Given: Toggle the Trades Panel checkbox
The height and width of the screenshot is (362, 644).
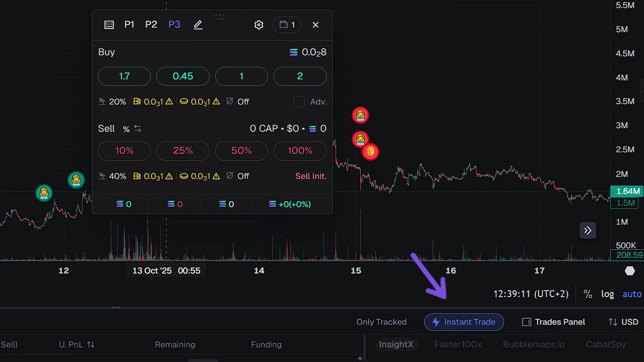Looking at the screenshot, I should click(x=526, y=322).
